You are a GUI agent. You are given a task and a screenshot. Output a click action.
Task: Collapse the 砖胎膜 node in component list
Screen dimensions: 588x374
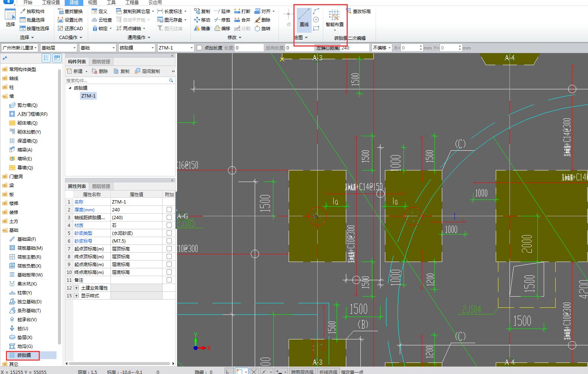click(x=70, y=88)
